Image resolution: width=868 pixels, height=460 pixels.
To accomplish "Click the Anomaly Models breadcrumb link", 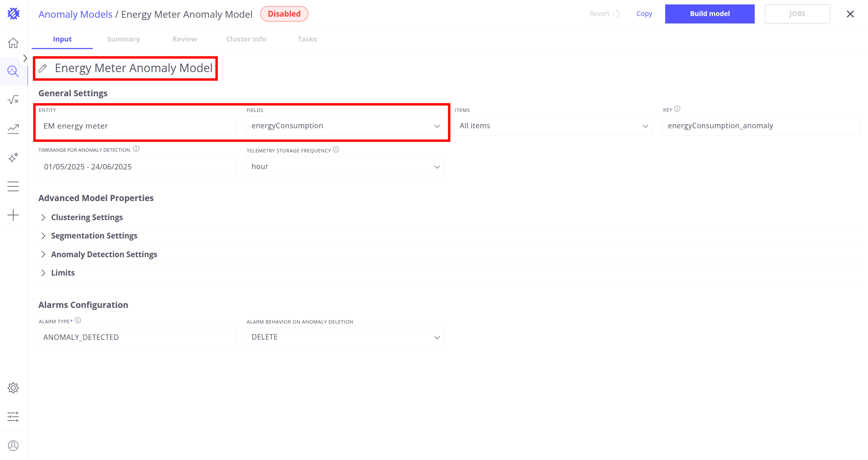I will tap(75, 14).
